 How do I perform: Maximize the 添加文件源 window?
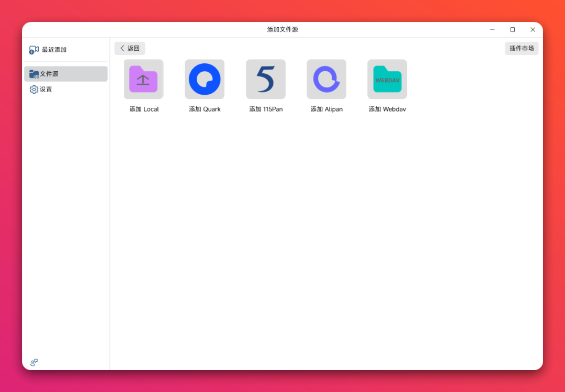point(512,30)
